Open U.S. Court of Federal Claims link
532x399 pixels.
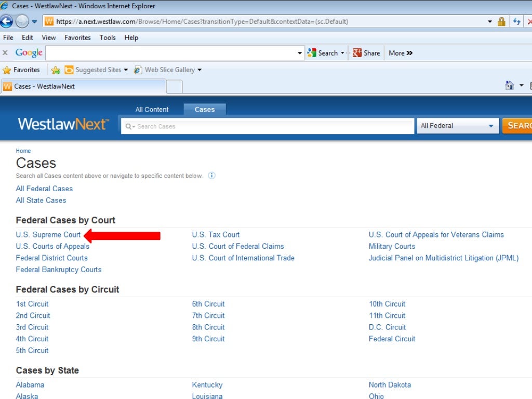click(x=238, y=246)
